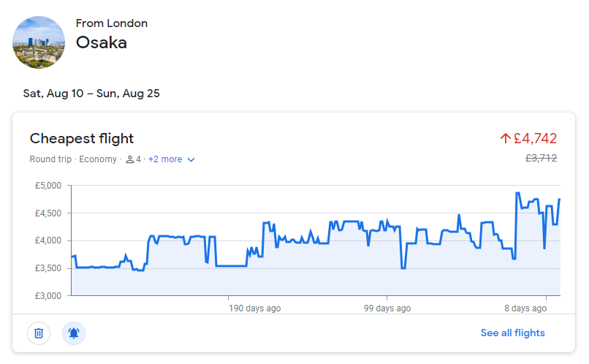Expand the chevron beside +2 more

coord(191,159)
